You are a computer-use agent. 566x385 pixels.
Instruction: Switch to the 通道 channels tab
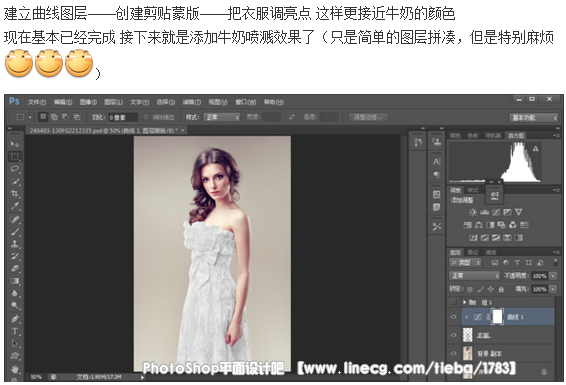(491, 252)
